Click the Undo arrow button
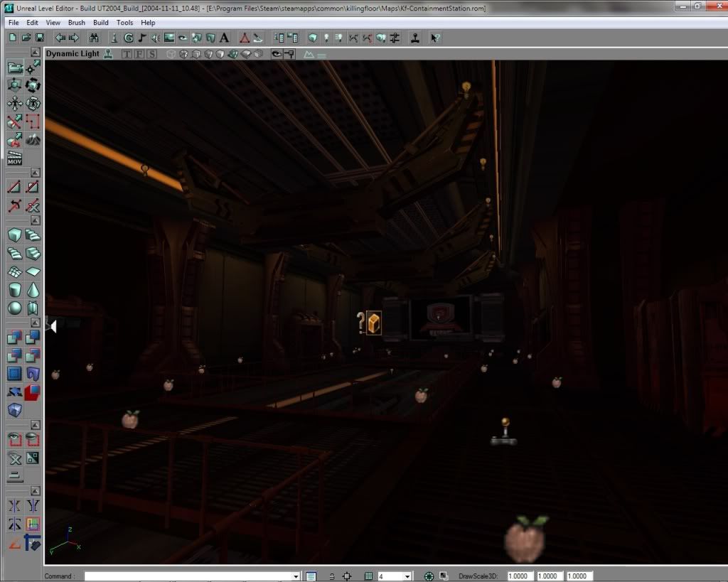The width and height of the screenshot is (728, 582). pyautogui.click(x=60, y=38)
